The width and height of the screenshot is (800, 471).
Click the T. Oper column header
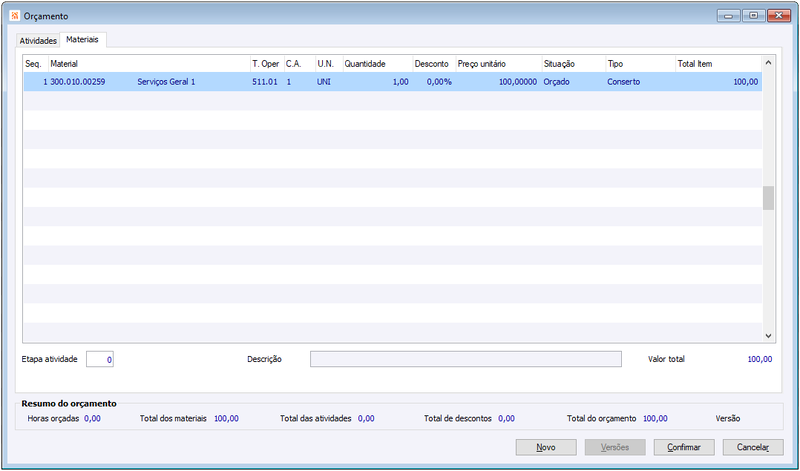click(x=266, y=64)
